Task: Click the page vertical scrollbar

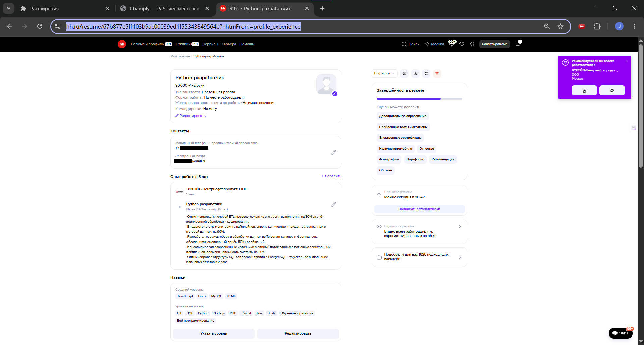Action: pyautogui.click(x=641, y=106)
